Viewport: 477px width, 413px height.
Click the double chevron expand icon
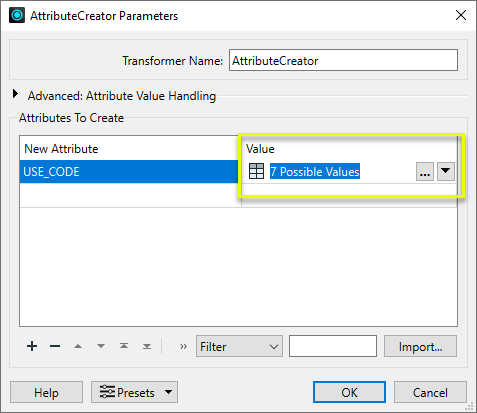point(183,346)
